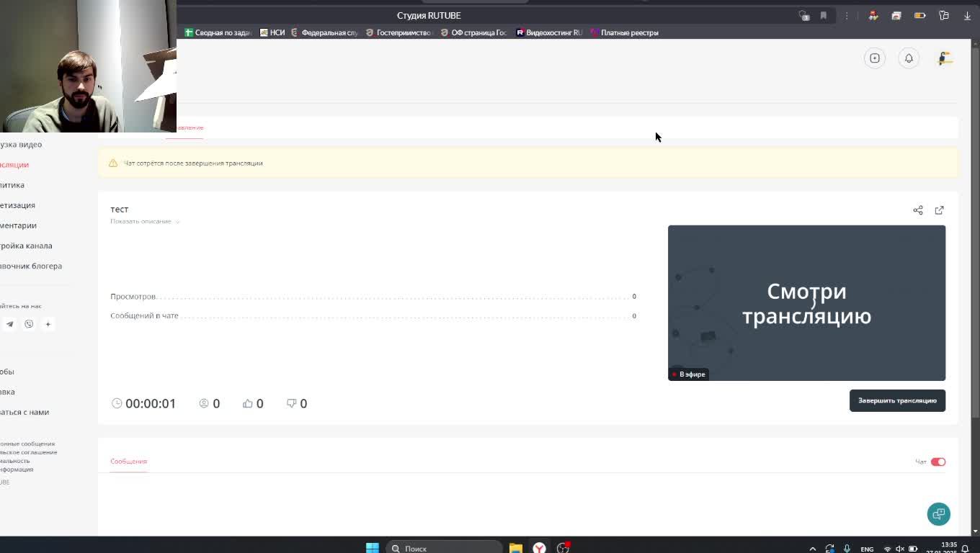Click the battery saver icon in browser toolbar

click(919, 15)
